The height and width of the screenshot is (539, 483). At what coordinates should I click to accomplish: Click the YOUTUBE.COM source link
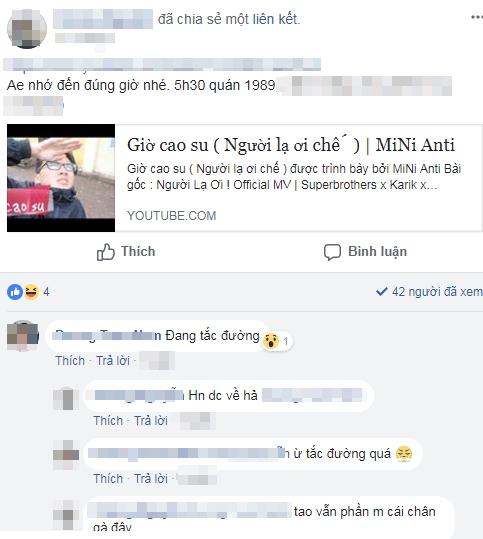(172, 216)
